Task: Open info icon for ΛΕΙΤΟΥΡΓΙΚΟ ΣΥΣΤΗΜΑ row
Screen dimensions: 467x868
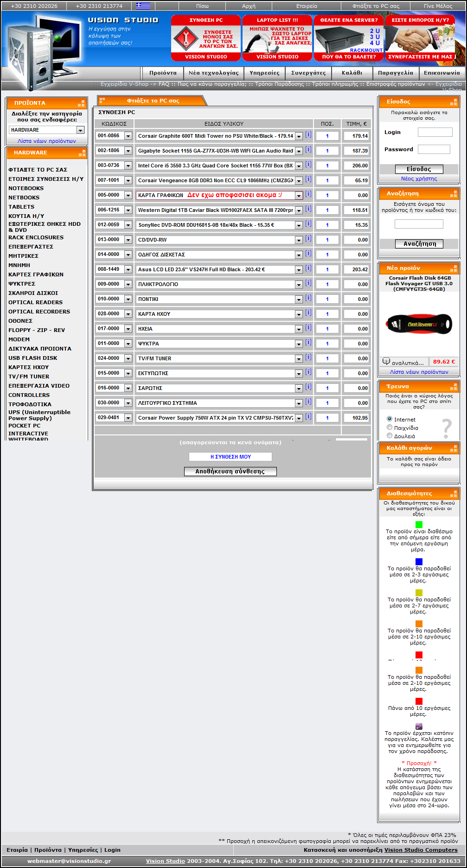Action: coord(308,402)
